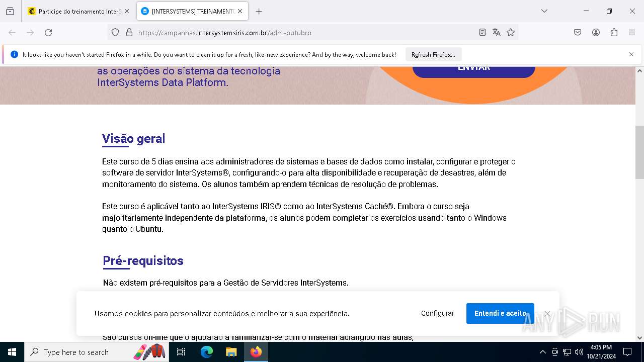This screenshot has width=644, height=362.
Task: Open Save to Pocket icon
Action: (x=578, y=33)
